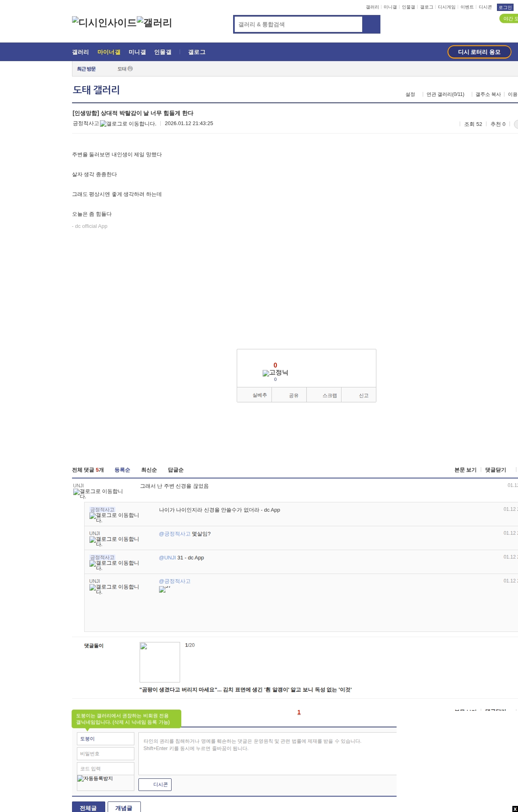The image size is (518, 812).
Task: Click the post date '2026.01.12 21:43:25'
Action: 189,123
